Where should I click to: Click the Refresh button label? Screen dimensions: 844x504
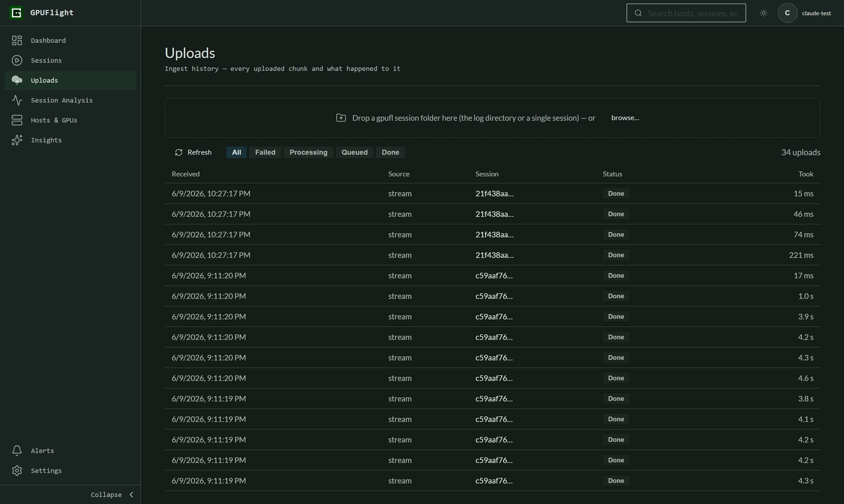pos(199,152)
